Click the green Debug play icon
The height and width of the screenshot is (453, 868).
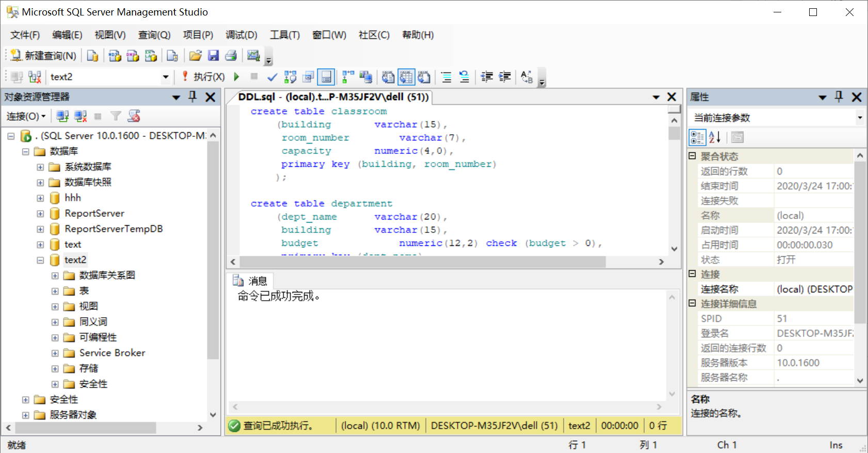point(237,77)
